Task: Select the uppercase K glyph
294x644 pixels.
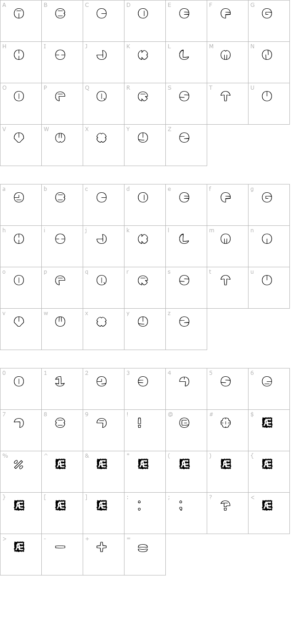Action: [142, 55]
